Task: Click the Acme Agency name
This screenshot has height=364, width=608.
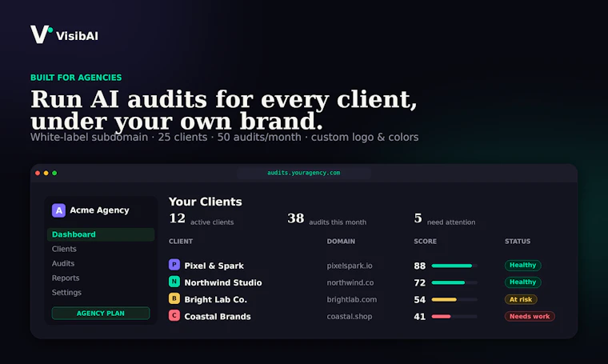Action: click(99, 210)
